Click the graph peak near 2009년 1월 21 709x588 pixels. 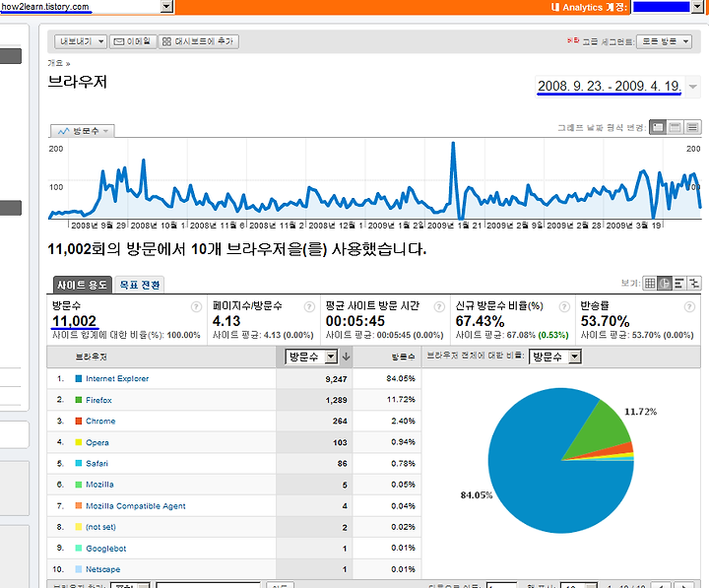click(x=453, y=144)
